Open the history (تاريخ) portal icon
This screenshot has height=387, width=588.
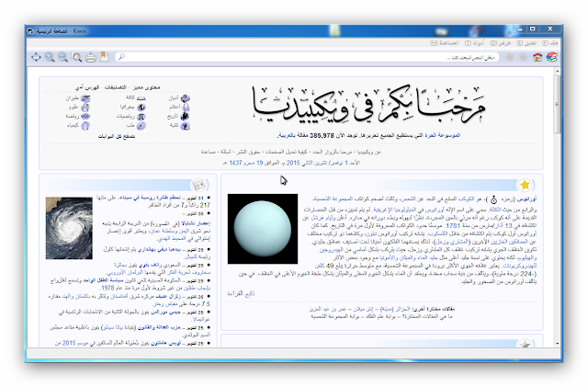tap(185, 117)
